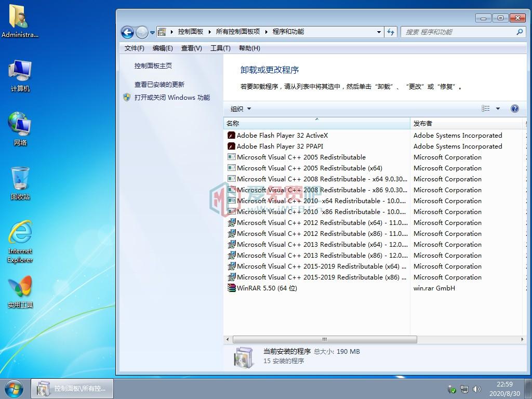This screenshot has width=532, height=399.
Task: Open 打开或关闭 Windows 功能 link
Action: (x=172, y=97)
